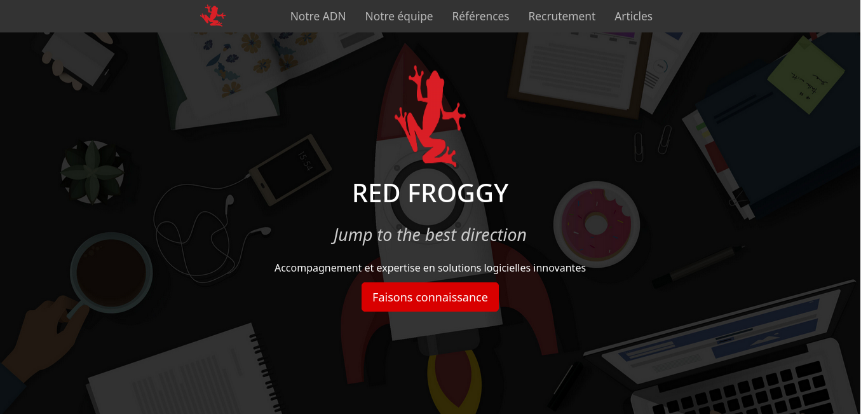The image size is (868, 414).
Task: Click the Accompagnement et expertise description text
Action: click(x=430, y=268)
